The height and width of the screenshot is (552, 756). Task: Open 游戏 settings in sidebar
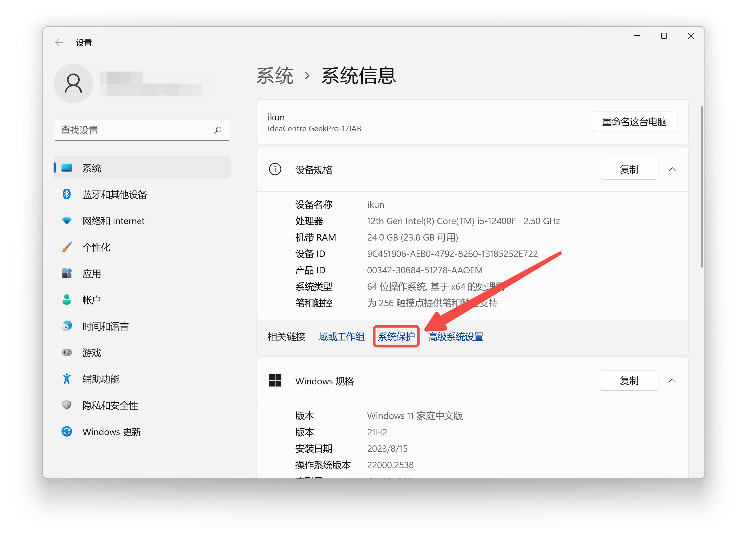[142, 352]
